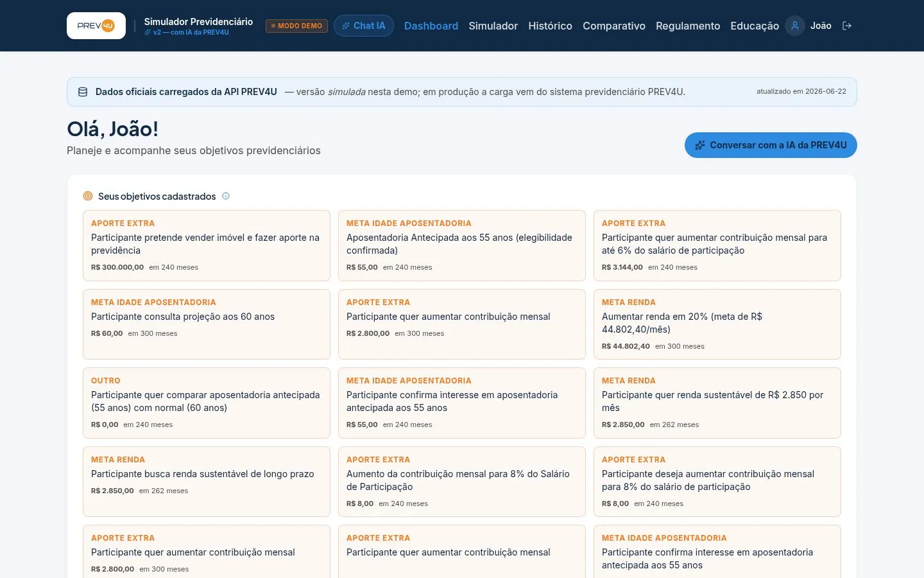Select the projeção aos 60 anos card
Screen dimensions: 924x578
click(x=207, y=324)
